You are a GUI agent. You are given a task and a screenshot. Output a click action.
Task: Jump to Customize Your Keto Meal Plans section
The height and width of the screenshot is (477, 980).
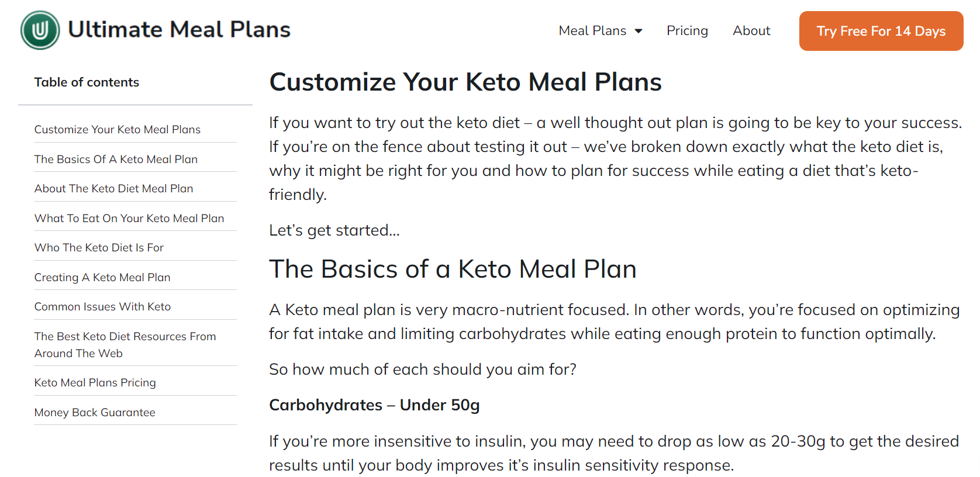[118, 129]
